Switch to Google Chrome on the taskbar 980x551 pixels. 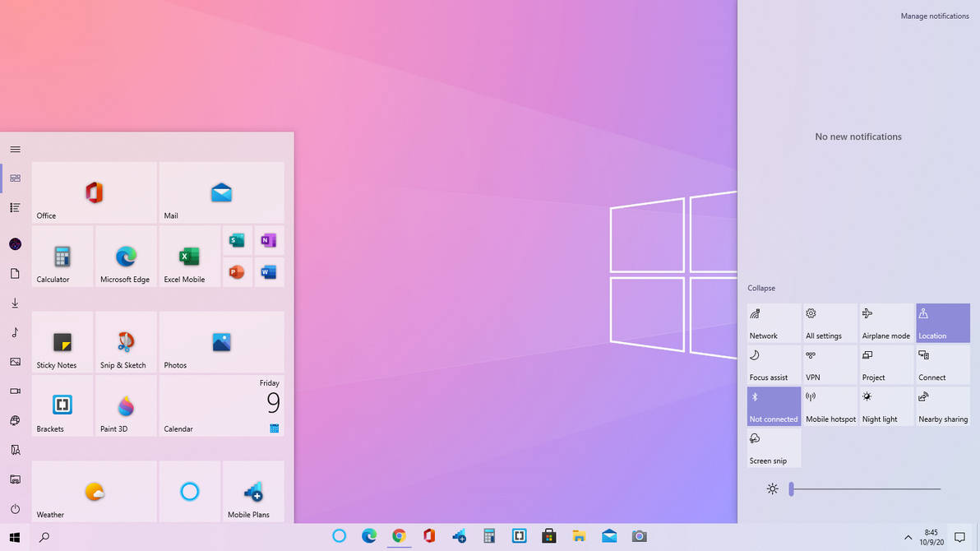[399, 536]
